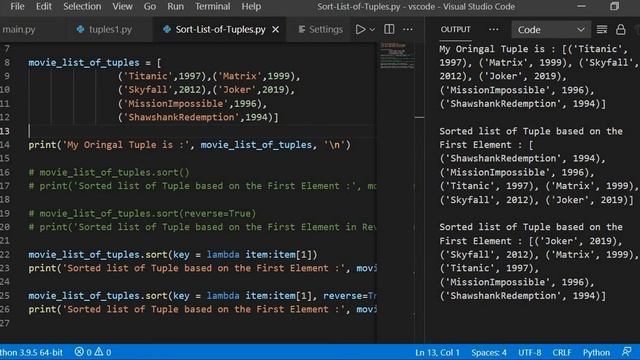Open the Run menu
Viewport: 640px width, 360px height.
coord(176,7)
